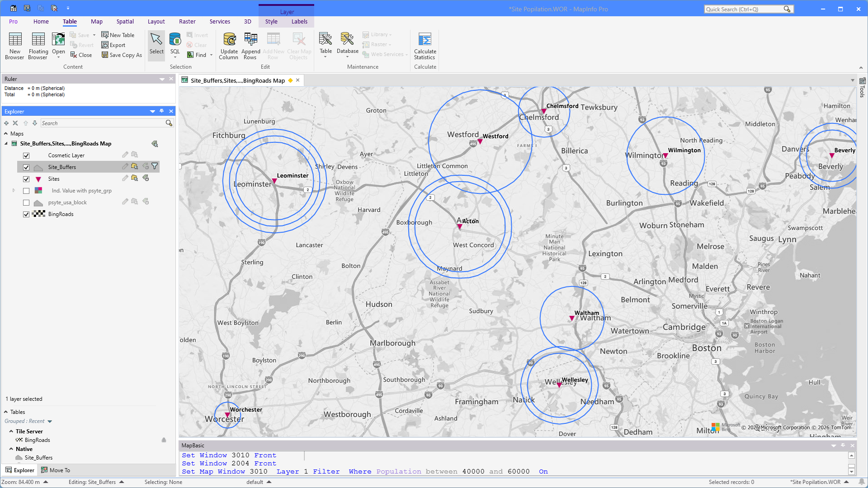Screen dimensions: 868x488
Task: Uncheck Cosmetic Layer visibility checkbox
Action: (26, 155)
